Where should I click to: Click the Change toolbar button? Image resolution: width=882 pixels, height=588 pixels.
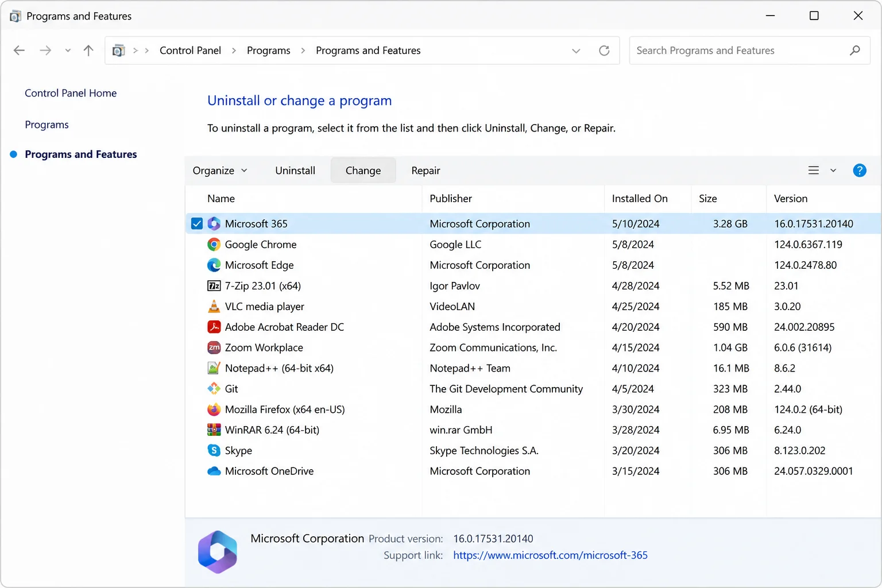click(x=363, y=171)
